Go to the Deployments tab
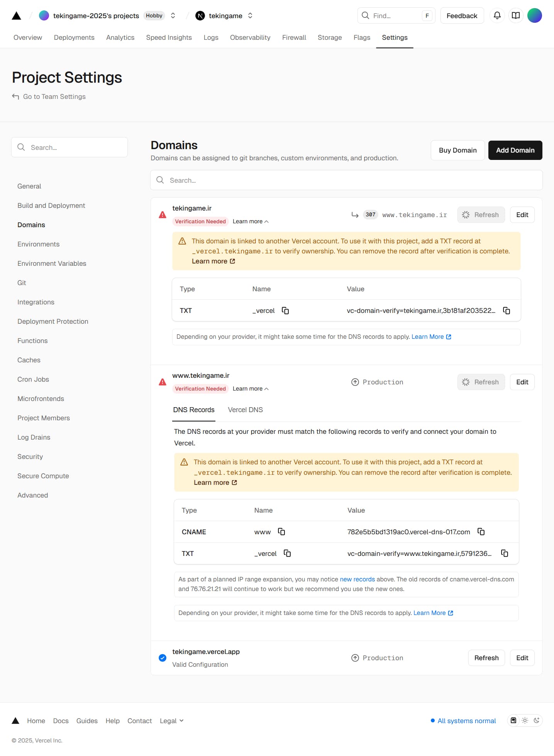Image resolution: width=554 pixels, height=756 pixels. pos(74,37)
